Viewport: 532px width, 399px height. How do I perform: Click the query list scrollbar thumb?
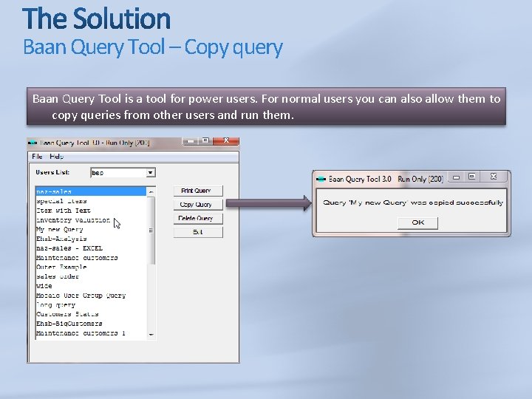tap(151, 231)
